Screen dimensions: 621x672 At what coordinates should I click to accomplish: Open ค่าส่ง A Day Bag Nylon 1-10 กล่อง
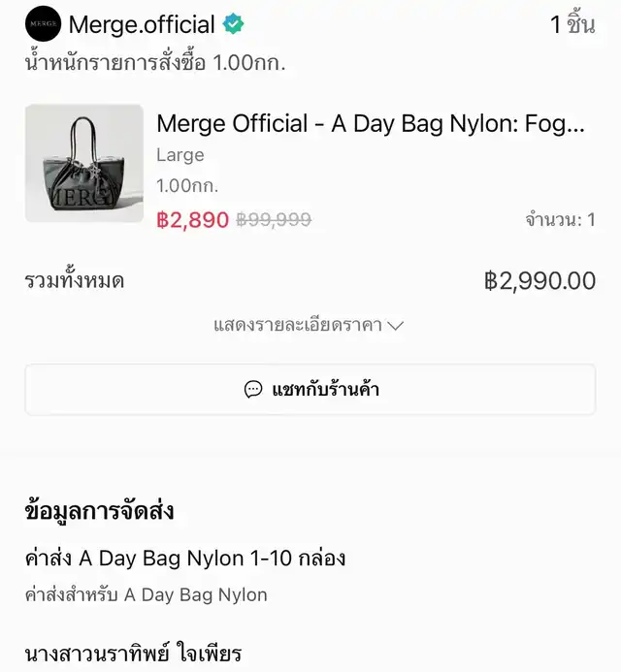[x=185, y=559]
